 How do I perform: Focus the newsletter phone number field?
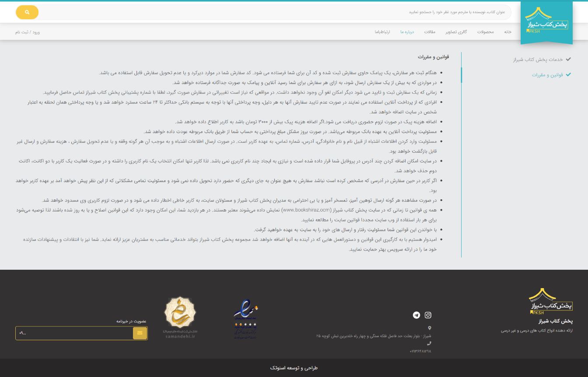tap(74, 333)
